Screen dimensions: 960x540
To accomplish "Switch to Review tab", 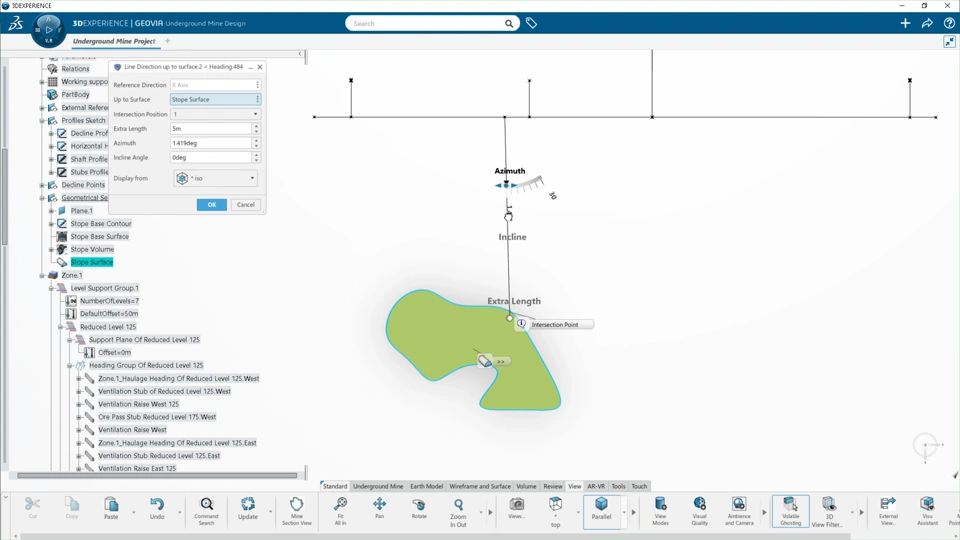I will [x=553, y=486].
